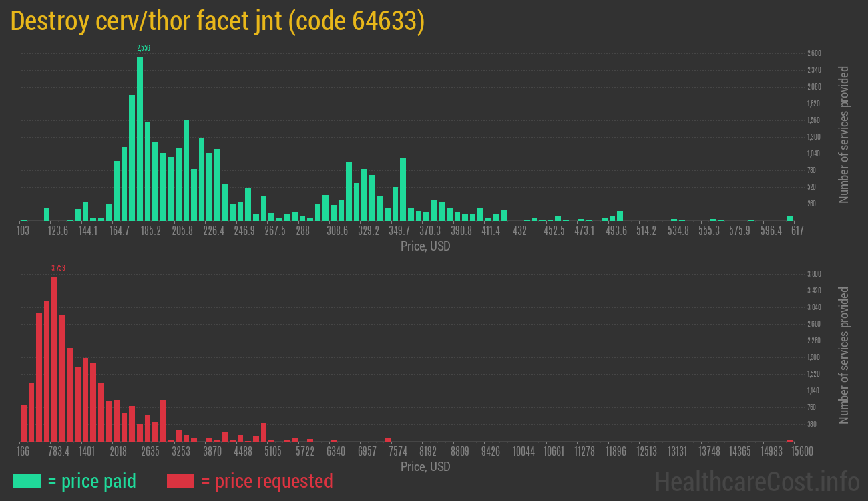
Task: Click the bottom chart's 'Price, USD' axis title
Action: pyautogui.click(x=425, y=466)
